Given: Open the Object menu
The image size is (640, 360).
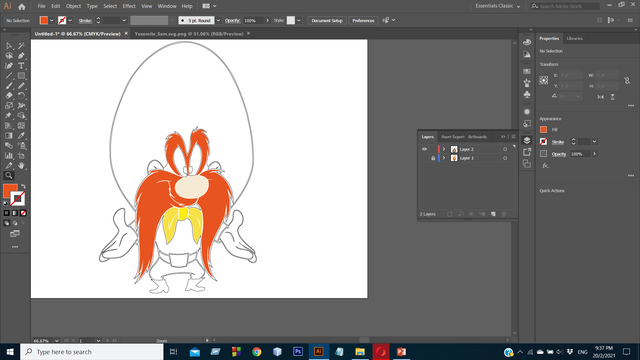Looking at the screenshot, I should pos(73,6).
